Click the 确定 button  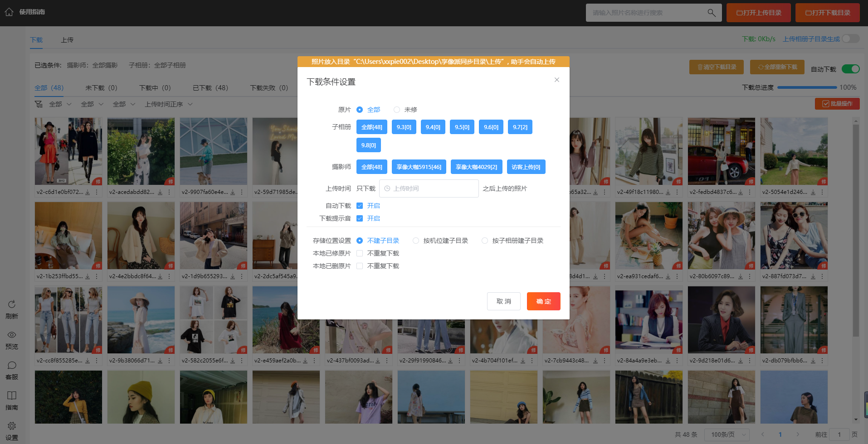(x=544, y=301)
